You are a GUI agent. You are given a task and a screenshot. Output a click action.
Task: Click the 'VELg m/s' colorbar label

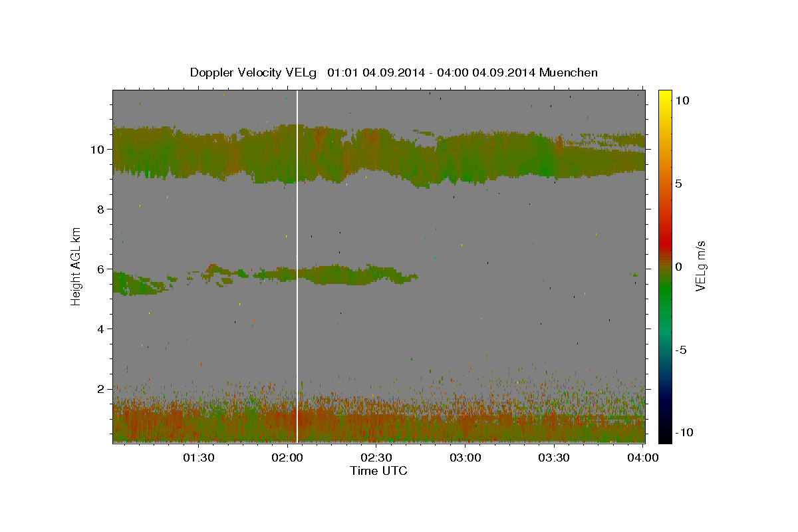700,265
